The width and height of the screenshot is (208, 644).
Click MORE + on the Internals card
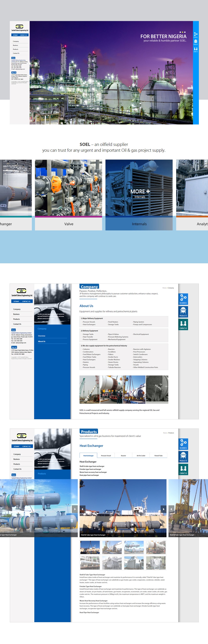[x=140, y=191]
